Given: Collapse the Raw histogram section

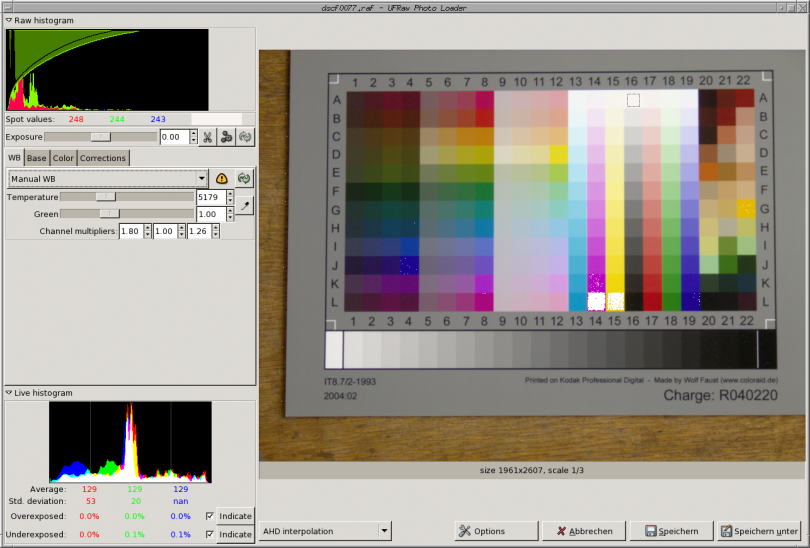Looking at the screenshot, I should point(8,20).
